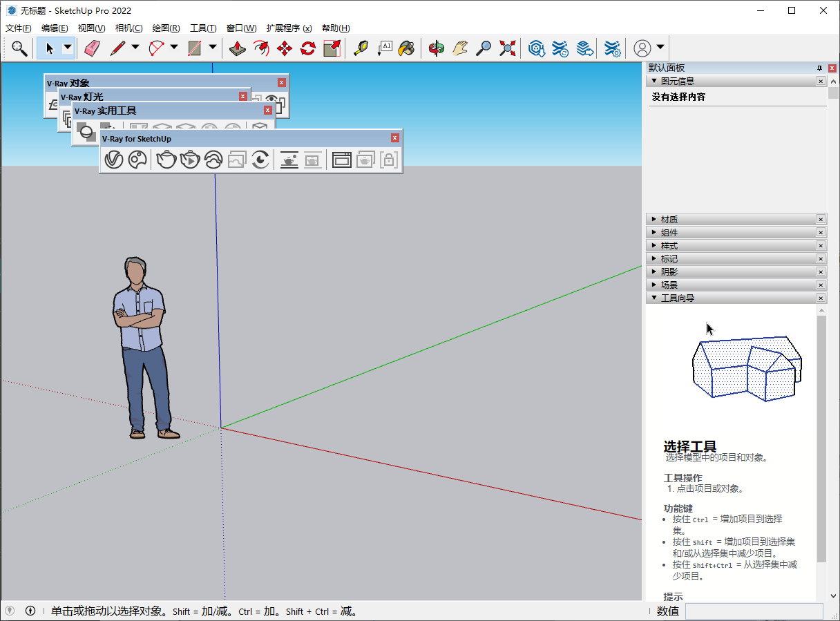Start a V-Ray render with the teapot icon
The height and width of the screenshot is (621, 840).
click(166, 159)
